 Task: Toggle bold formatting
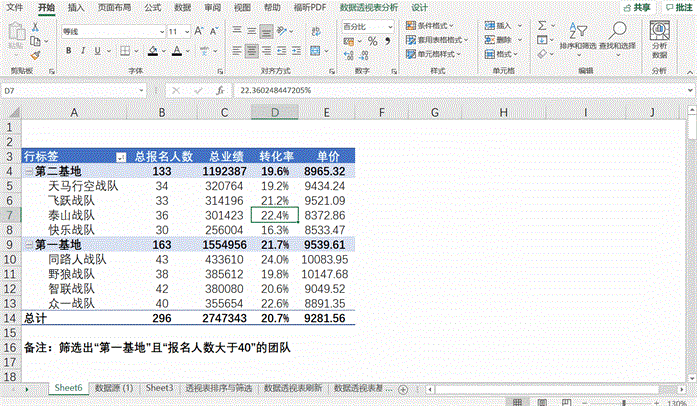pos(67,50)
